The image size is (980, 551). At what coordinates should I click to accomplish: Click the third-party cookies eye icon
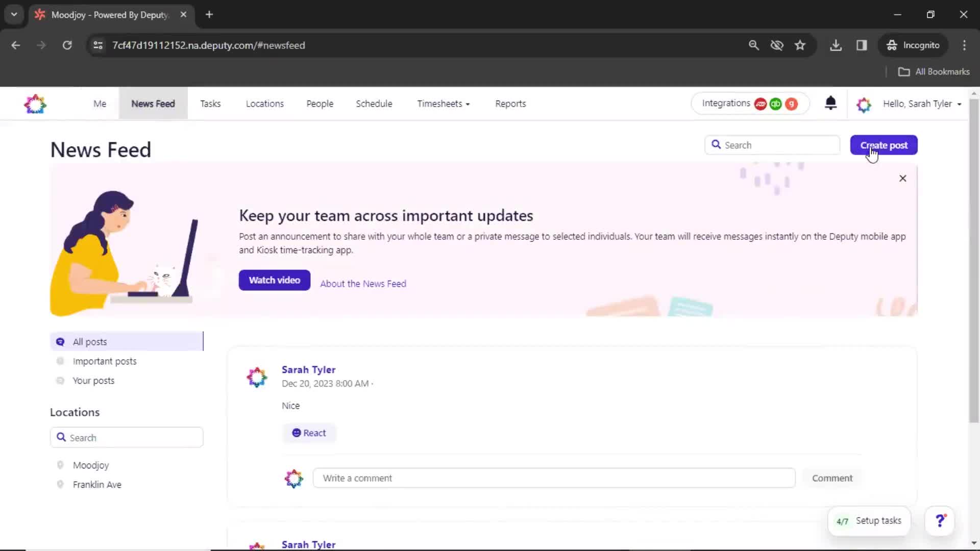(777, 45)
